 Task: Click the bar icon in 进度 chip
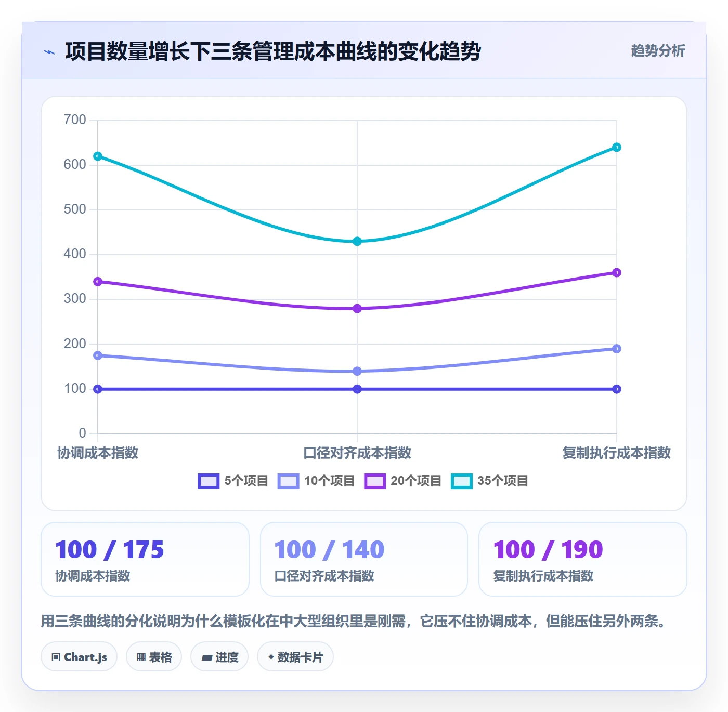tap(206, 658)
